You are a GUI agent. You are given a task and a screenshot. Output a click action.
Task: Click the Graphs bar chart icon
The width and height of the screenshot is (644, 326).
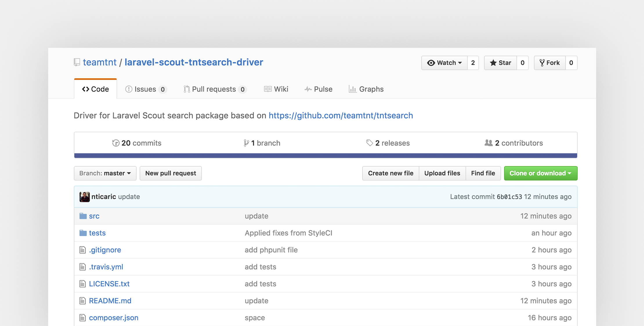352,89
